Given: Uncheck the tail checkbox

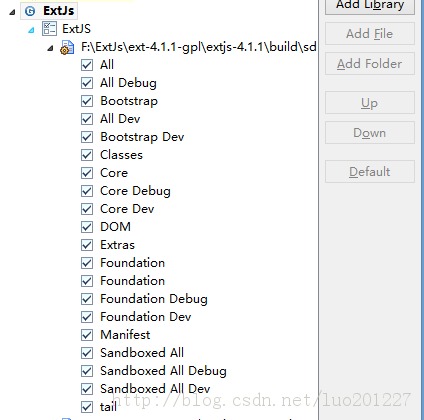Looking at the screenshot, I should tap(87, 407).
